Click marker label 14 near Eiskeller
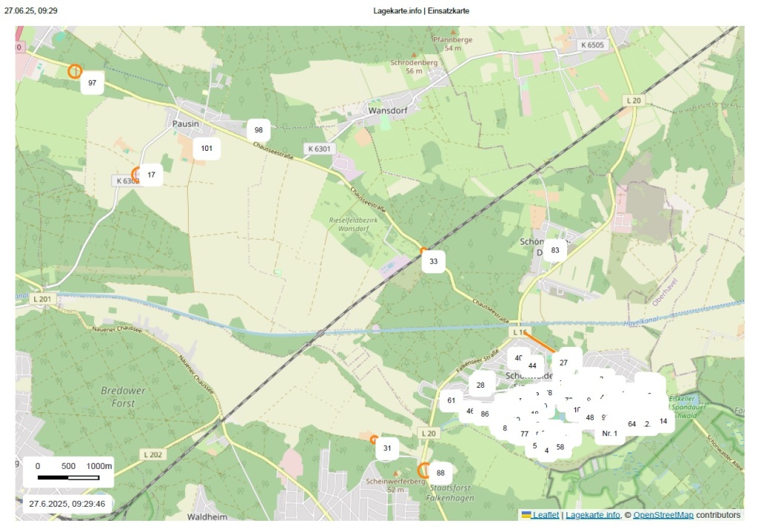The image size is (761, 532). (663, 421)
